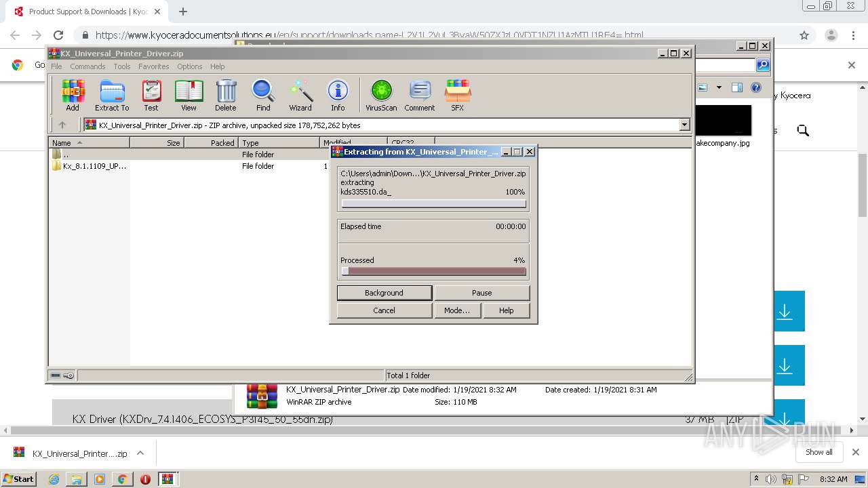Sort by the Size column header
868x488 pixels.
pos(157,142)
